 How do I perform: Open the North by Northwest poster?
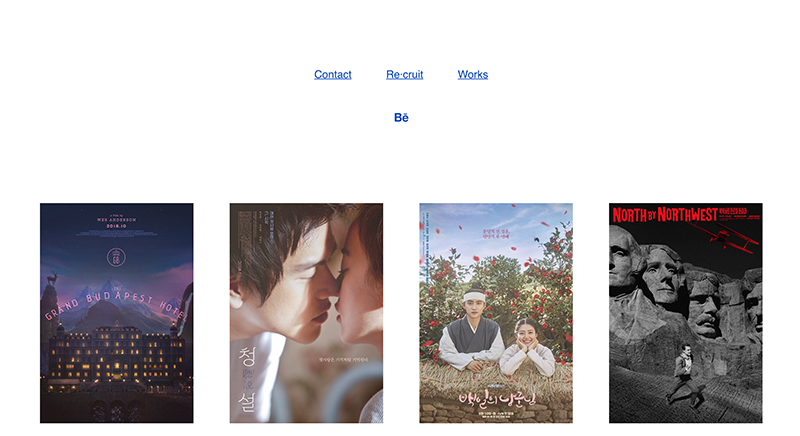coord(686,313)
